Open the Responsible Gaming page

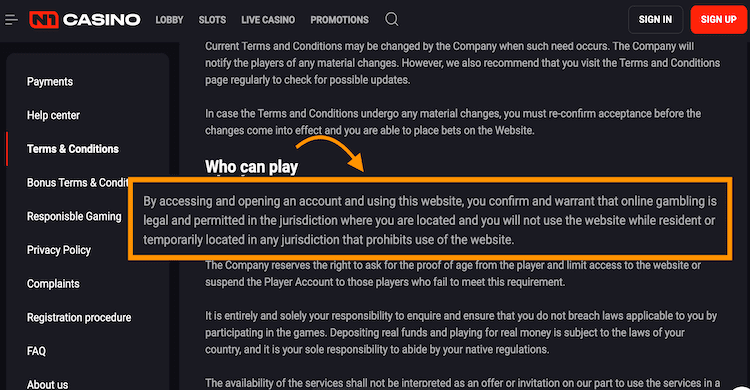(x=74, y=216)
